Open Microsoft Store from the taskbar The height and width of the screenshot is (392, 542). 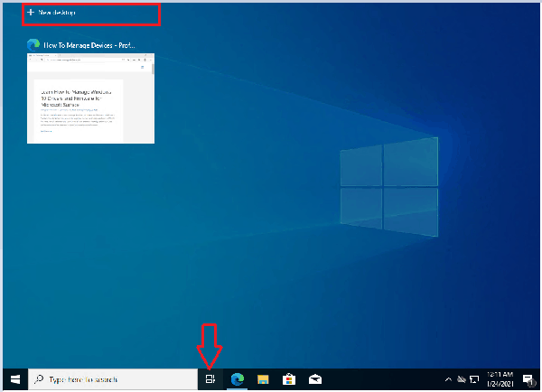coord(289,379)
